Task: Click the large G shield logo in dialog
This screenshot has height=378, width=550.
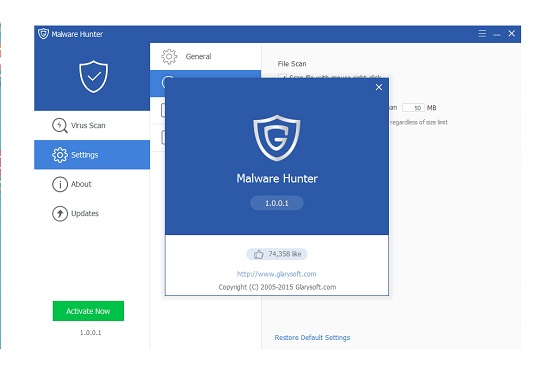Action: click(277, 138)
